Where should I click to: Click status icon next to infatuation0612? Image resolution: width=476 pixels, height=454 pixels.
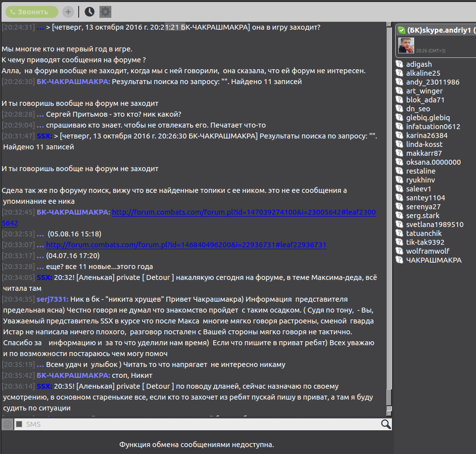pos(399,126)
